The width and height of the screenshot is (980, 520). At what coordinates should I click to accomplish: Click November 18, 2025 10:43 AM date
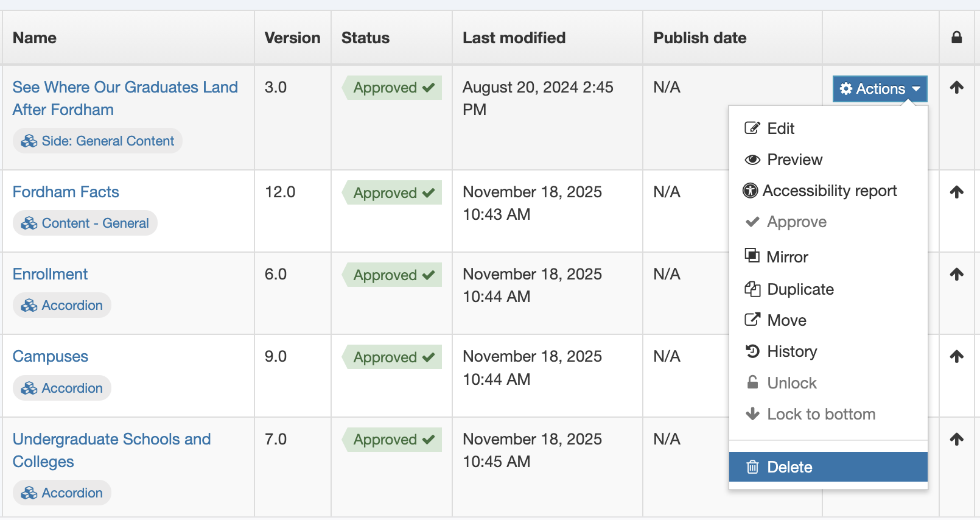[533, 203]
